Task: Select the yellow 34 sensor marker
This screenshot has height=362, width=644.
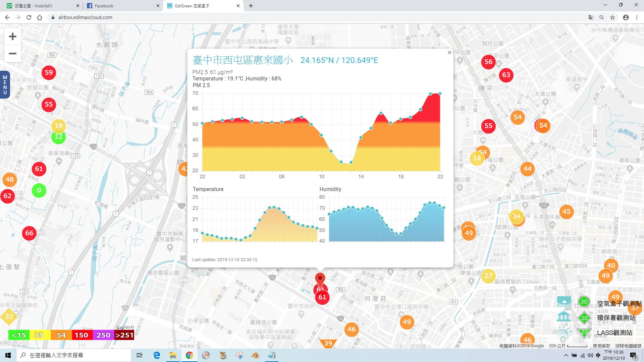Action: [517, 217]
